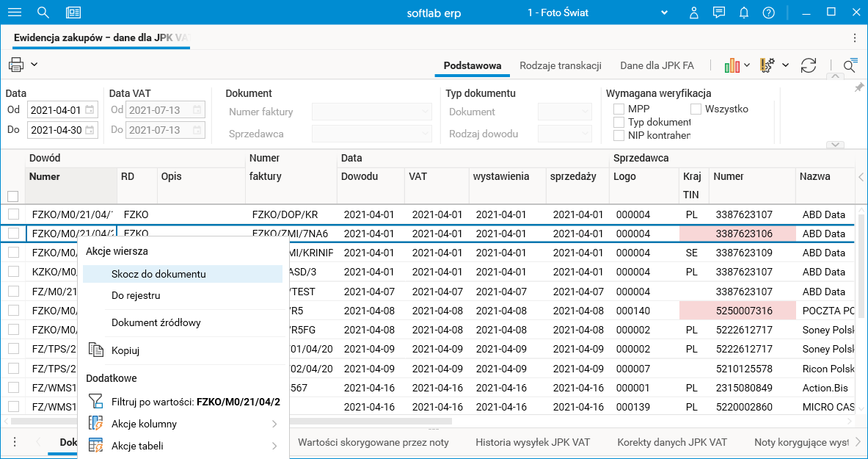868x459 pixels.
Task: Click the search magnifier in title bar
Action: [x=43, y=12]
